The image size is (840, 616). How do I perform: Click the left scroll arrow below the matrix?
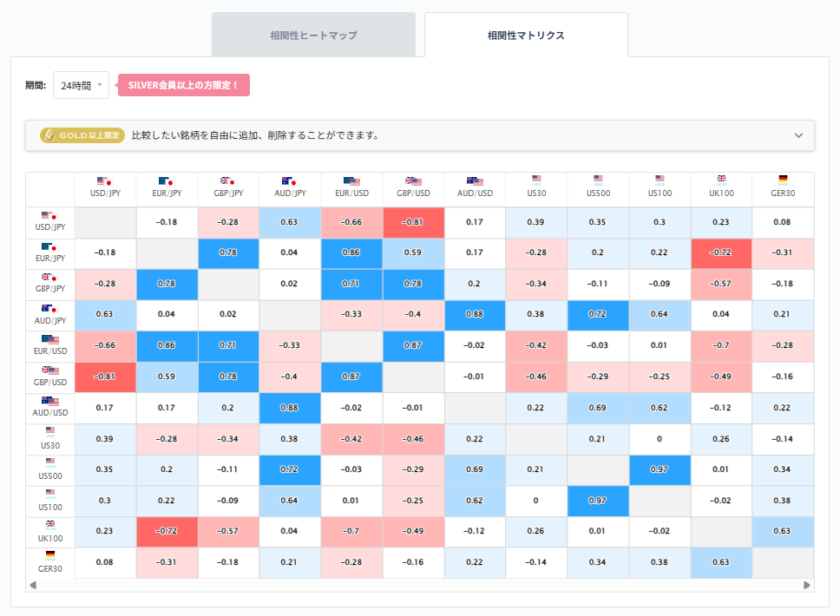pos(32,586)
